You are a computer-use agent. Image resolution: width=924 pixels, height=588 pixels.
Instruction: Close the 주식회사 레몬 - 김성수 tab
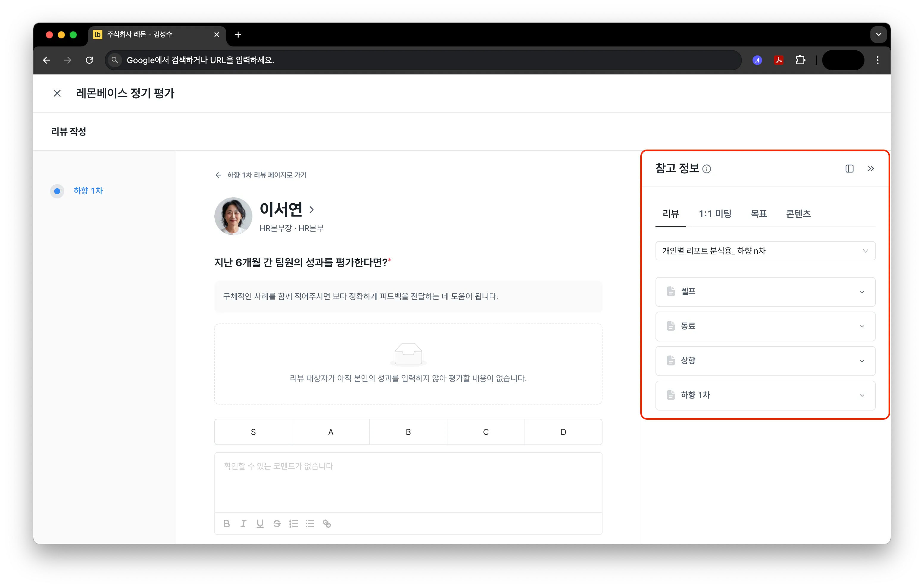(x=217, y=35)
